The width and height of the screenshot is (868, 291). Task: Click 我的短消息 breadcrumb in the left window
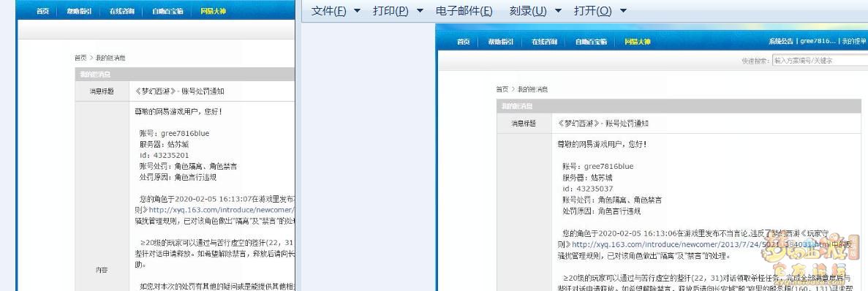click(x=110, y=58)
